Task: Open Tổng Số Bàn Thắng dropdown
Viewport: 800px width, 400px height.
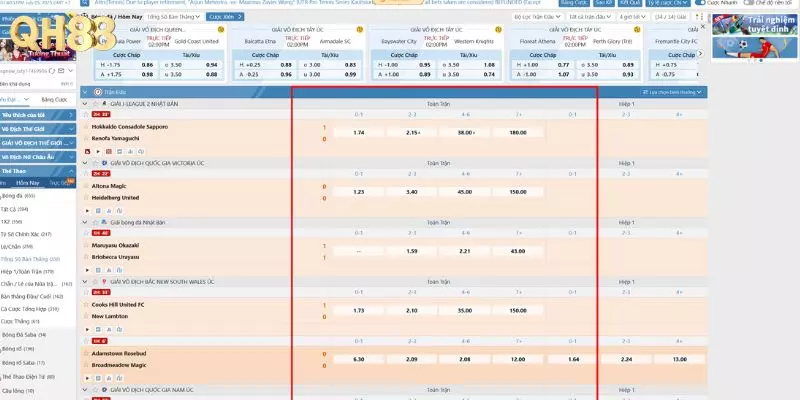Action: click(177, 18)
